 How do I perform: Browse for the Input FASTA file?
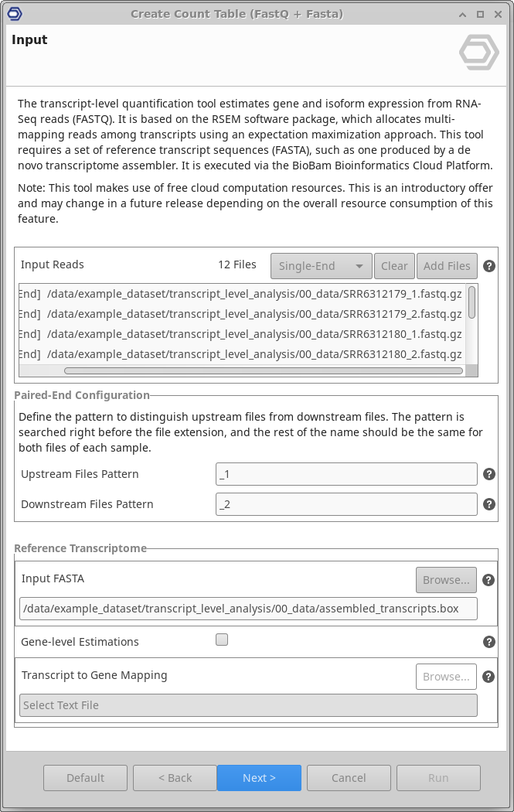pyautogui.click(x=446, y=580)
